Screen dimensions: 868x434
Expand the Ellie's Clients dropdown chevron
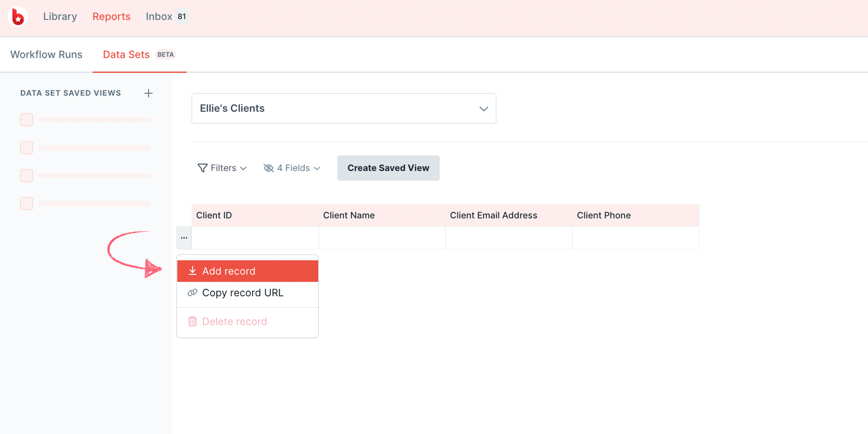[483, 109]
